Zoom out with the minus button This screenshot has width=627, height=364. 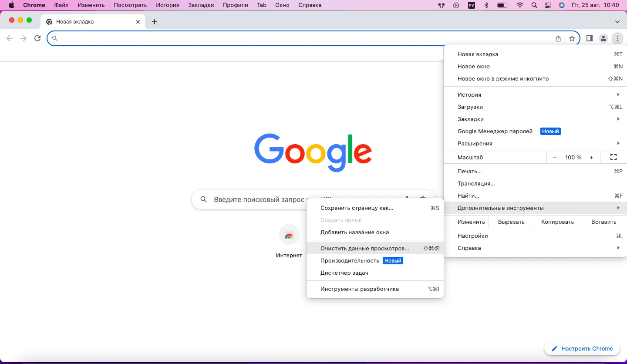pos(554,157)
